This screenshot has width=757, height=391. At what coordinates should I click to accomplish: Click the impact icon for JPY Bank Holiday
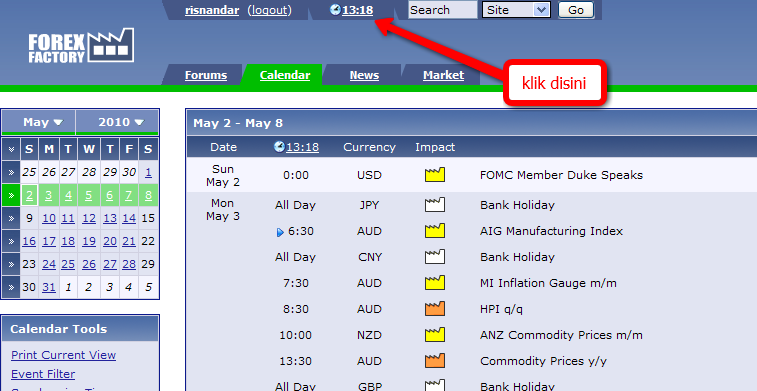click(435, 205)
